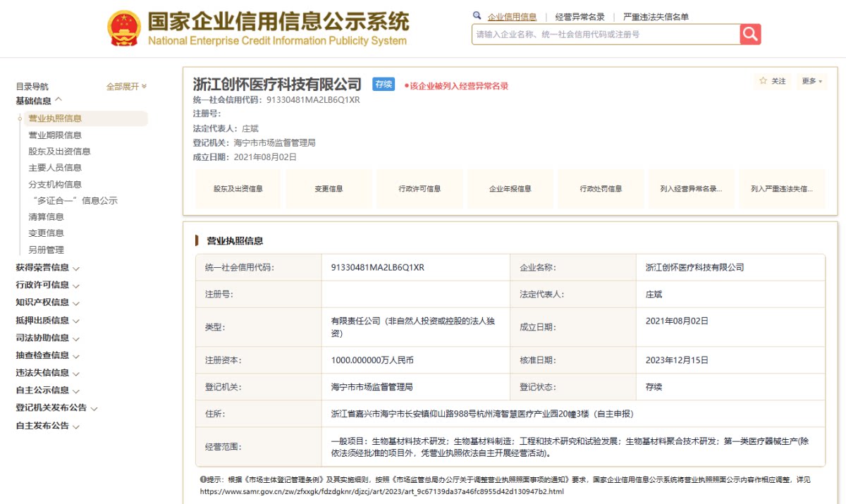The image size is (846, 504).
Task: Select 清算信息 in sidebar
Action: click(46, 217)
